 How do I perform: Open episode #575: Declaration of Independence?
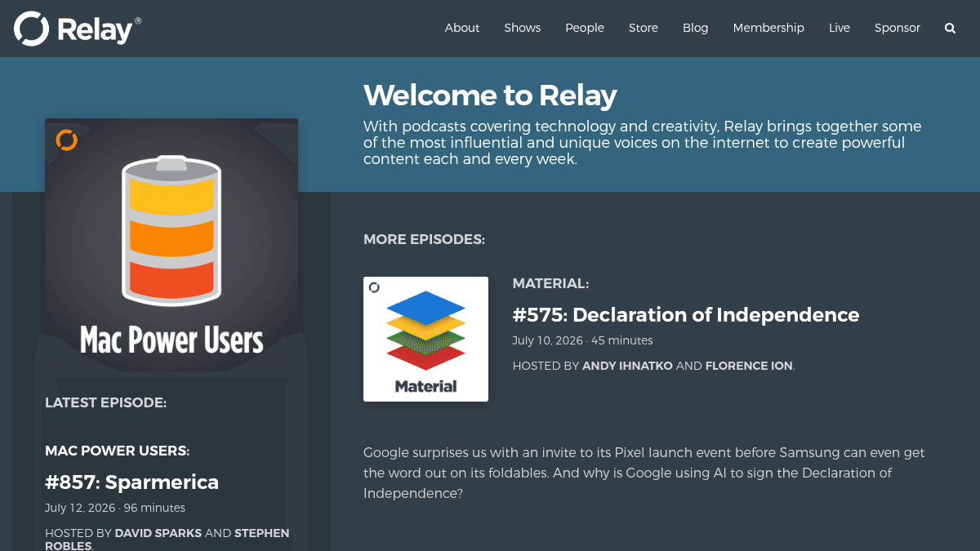(686, 314)
